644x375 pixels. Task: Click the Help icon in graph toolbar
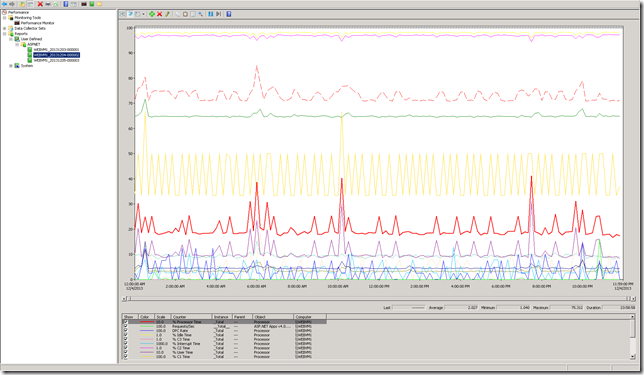(229, 14)
